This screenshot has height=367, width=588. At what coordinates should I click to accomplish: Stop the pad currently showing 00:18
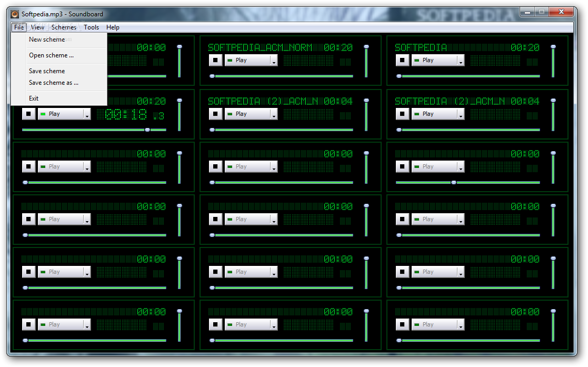pos(29,114)
